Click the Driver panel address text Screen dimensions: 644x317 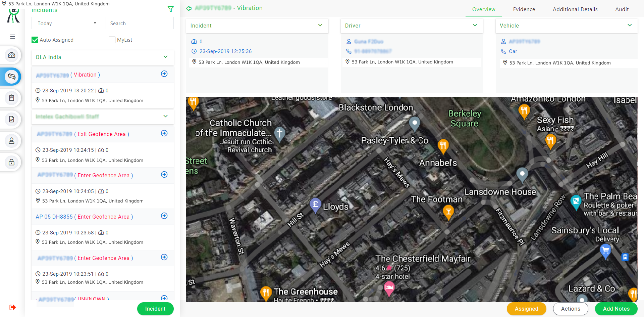click(402, 62)
